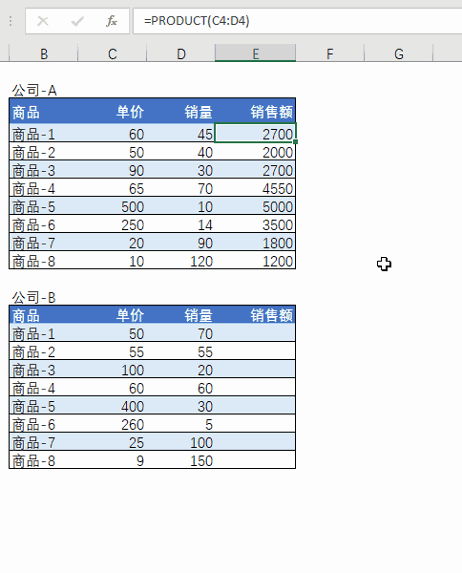Image resolution: width=462 pixels, height=573 pixels.
Task: Select 商品-2 name cell in 公司-B table
Action: pos(43,351)
